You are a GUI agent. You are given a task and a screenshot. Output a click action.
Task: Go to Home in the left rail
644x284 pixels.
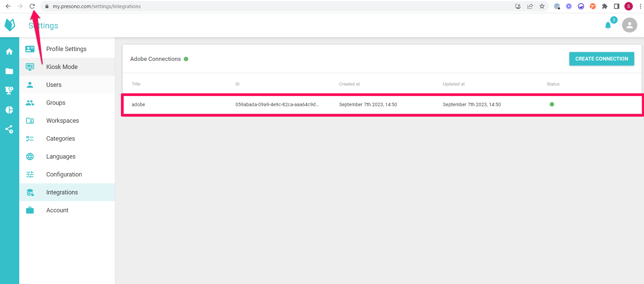[x=9, y=51]
